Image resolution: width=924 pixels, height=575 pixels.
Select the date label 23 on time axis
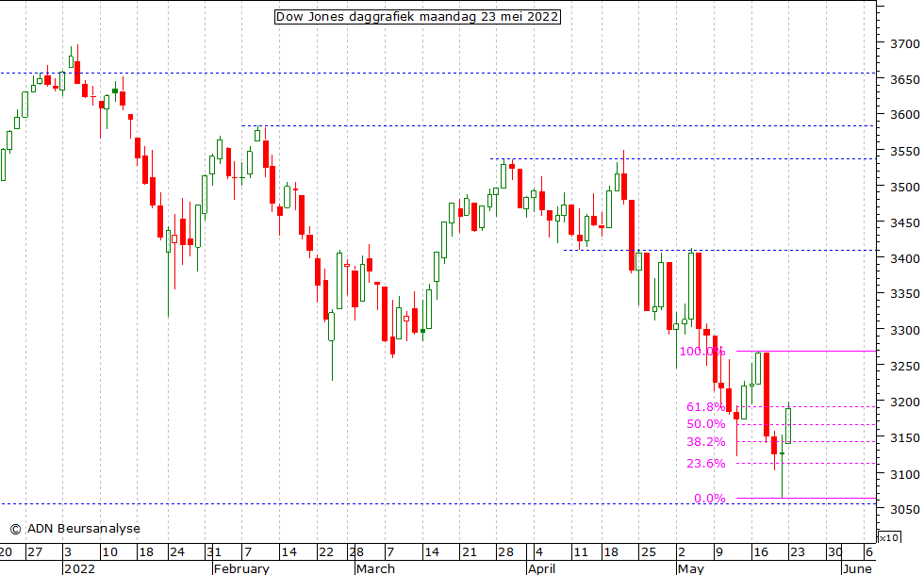(x=798, y=552)
